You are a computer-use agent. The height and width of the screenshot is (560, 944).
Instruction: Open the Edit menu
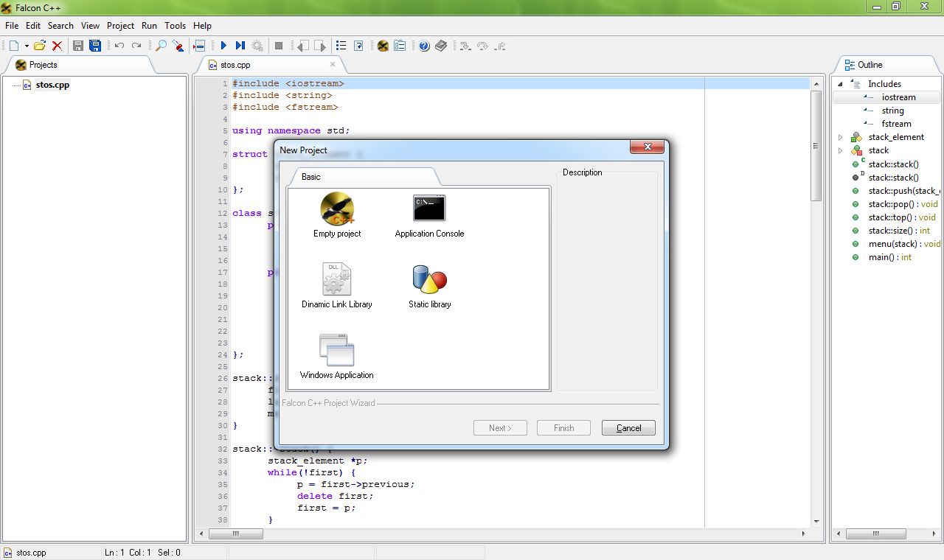(x=33, y=25)
